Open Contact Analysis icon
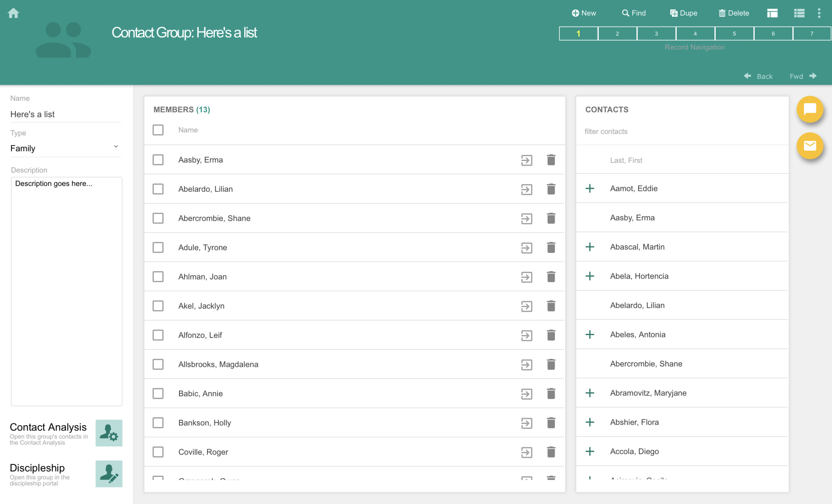Screen dimensions: 832x504 pos(109,433)
